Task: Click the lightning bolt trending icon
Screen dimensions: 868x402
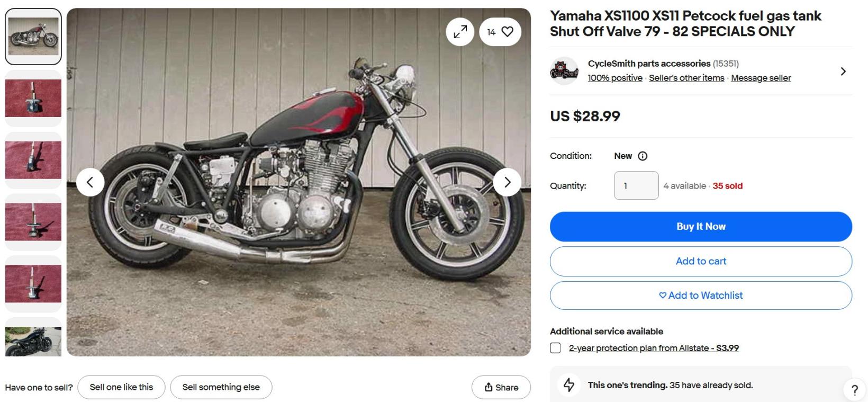Action: pos(569,385)
